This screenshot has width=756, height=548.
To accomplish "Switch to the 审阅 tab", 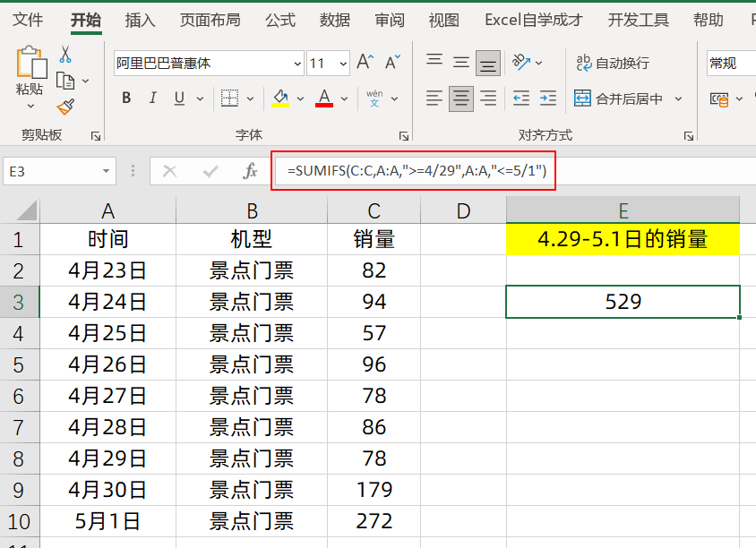I will point(390,20).
